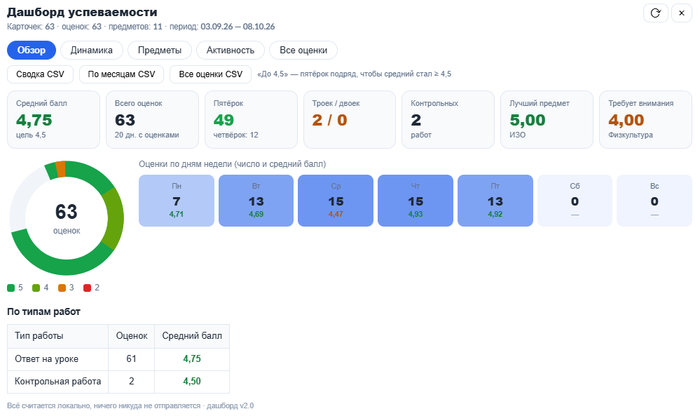The width and height of the screenshot is (700, 416).
Task: Click the Оценки по дням недели caption
Action: click(232, 164)
